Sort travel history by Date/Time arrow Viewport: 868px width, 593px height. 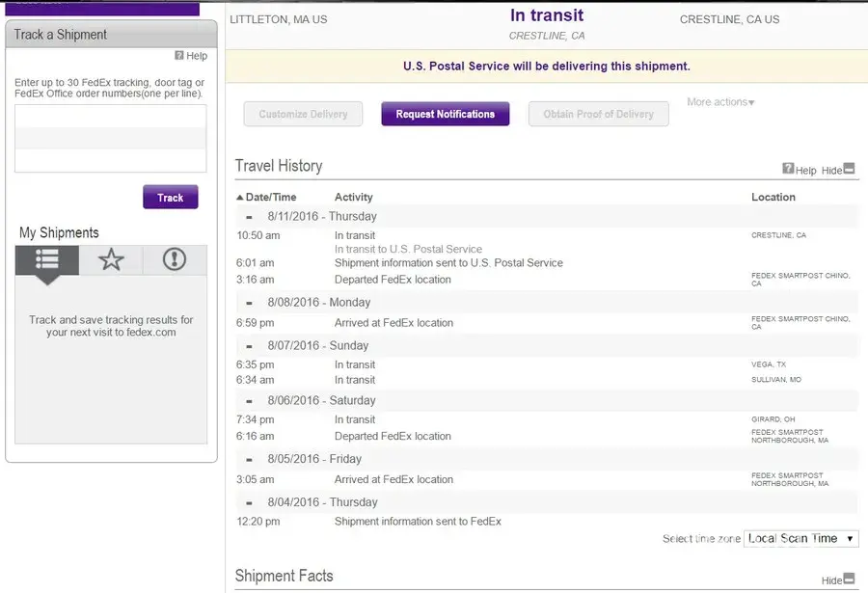(x=240, y=197)
